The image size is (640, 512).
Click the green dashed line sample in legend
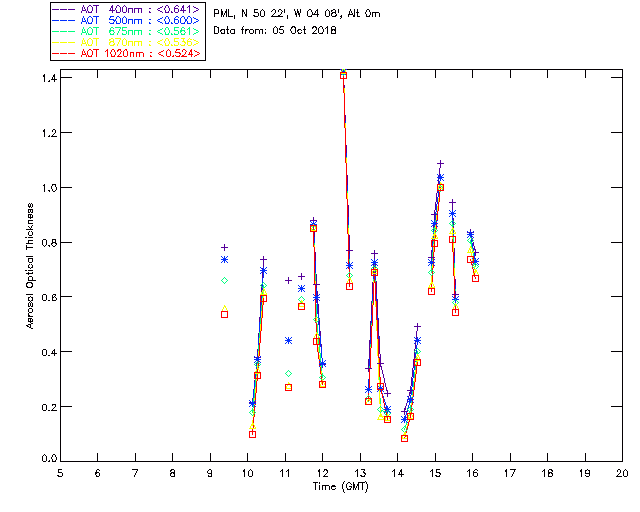click(64, 31)
